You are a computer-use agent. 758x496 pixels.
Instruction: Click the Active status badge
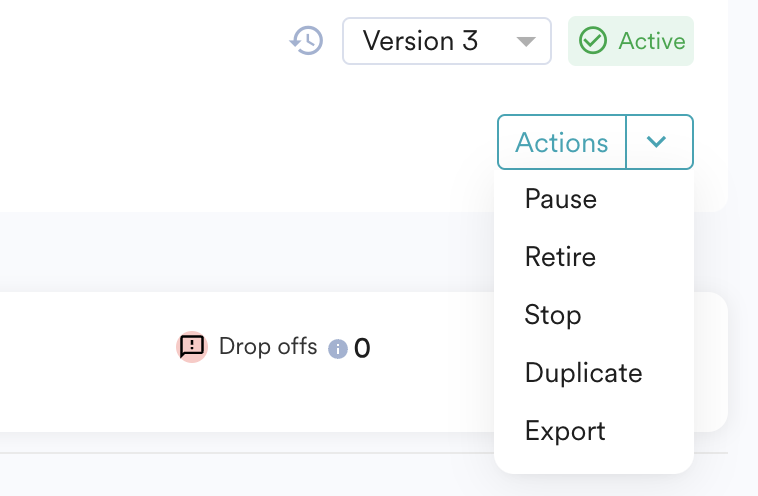631,41
